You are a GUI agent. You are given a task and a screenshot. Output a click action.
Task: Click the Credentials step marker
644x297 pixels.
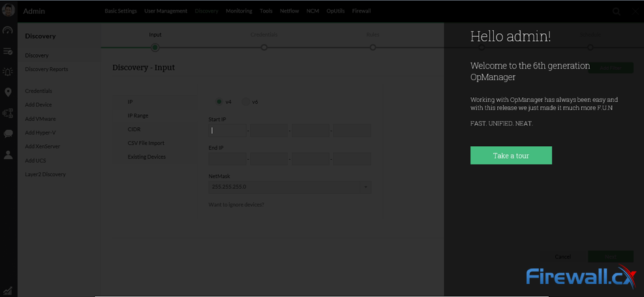[264, 48]
